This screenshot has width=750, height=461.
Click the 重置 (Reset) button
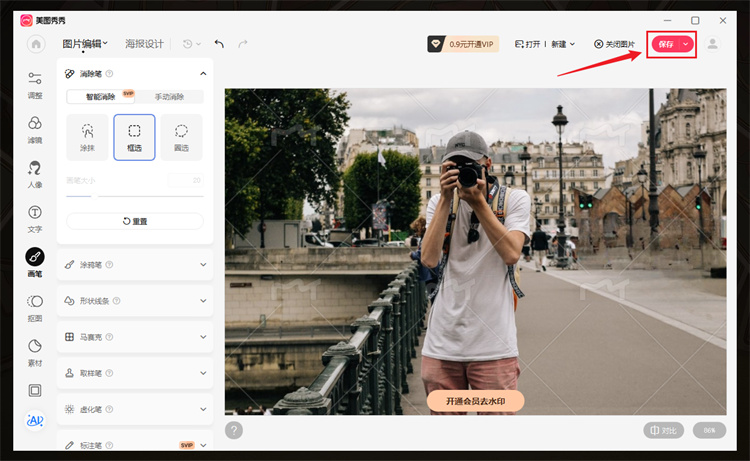(x=134, y=221)
